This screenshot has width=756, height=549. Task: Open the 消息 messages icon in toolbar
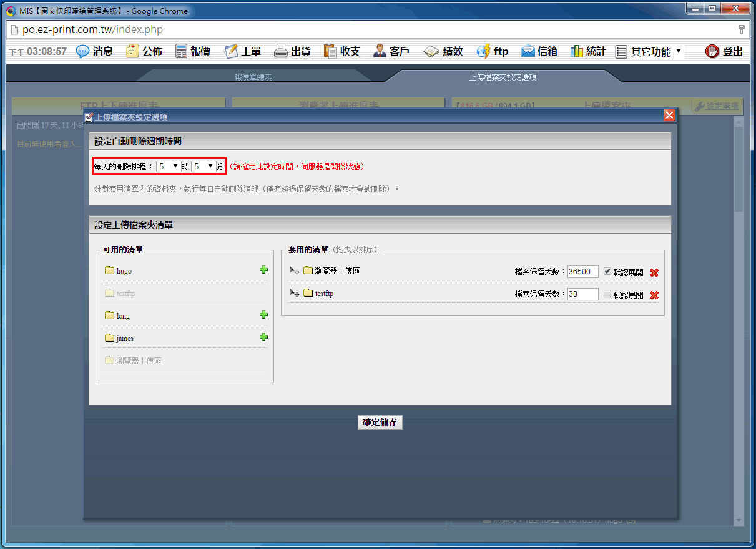click(x=83, y=51)
